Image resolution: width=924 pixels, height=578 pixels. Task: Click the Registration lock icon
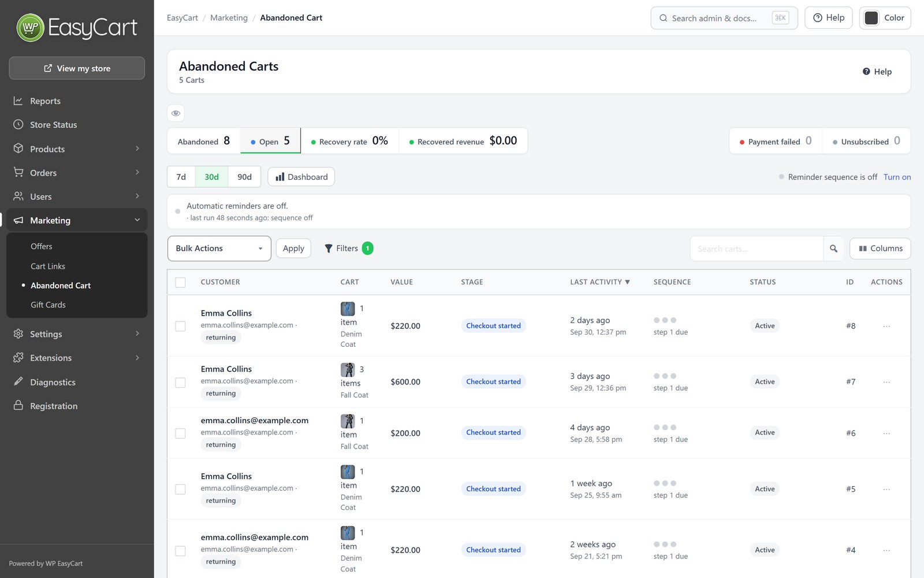(18, 406)
